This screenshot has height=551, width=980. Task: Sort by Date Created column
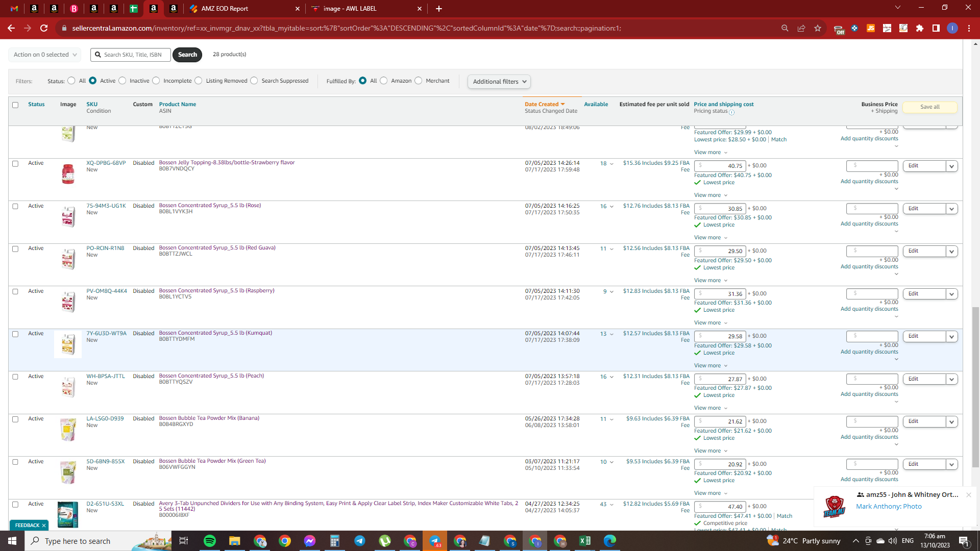pyautogui.click(x=545, y=104)
